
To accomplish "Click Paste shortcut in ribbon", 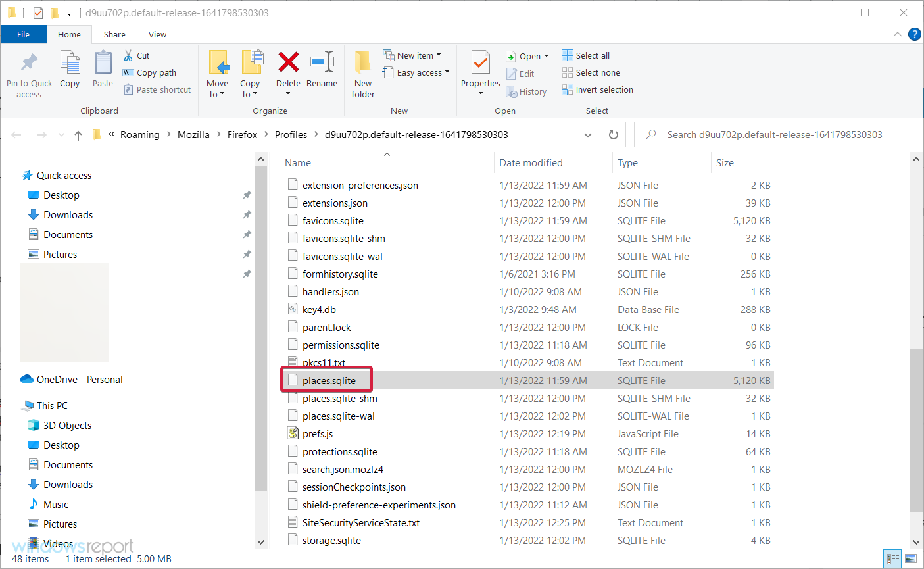I will click(157, 90).
